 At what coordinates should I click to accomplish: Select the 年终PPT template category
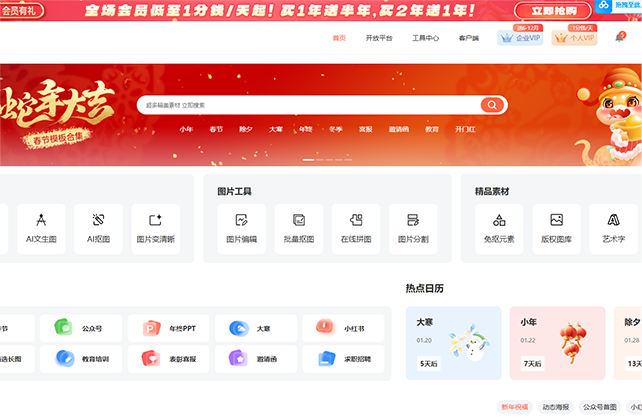170,327
